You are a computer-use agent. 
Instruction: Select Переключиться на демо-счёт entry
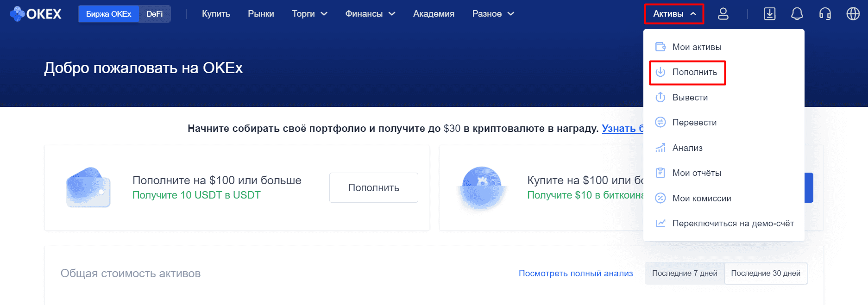click(724, 223)
